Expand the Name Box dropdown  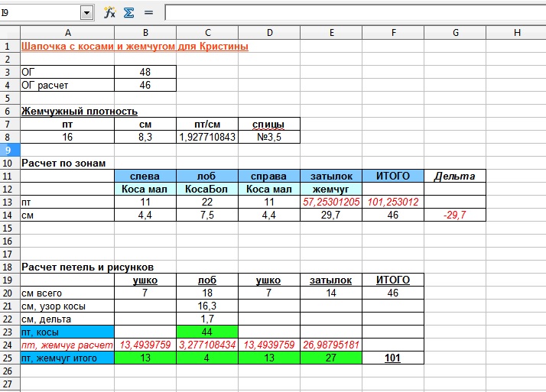pos(86,12)
